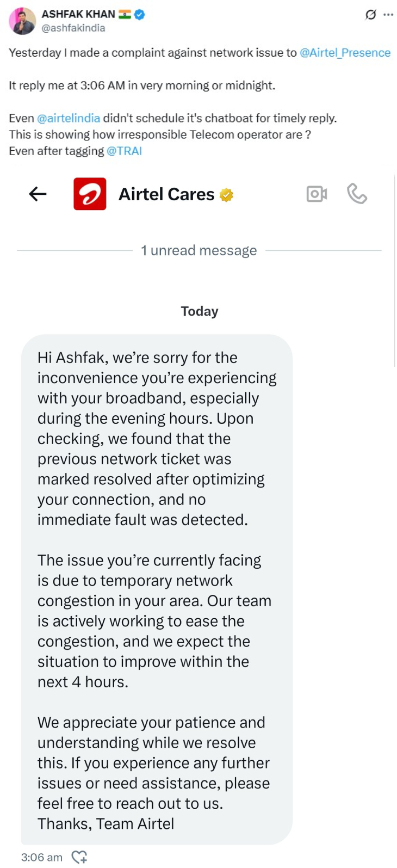Screen dimensions: 397x868
Task: Click the blue verified badge beside Ashfak Khan
Action: point(140,15)
